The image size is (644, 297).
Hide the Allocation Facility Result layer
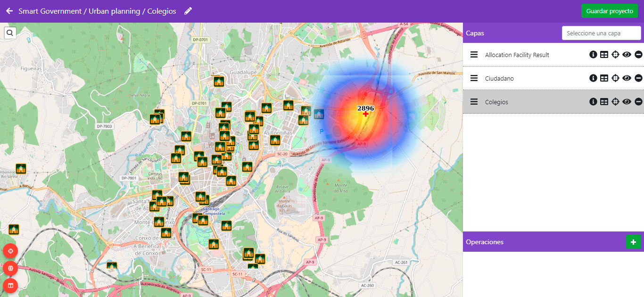tap(627, 55)
